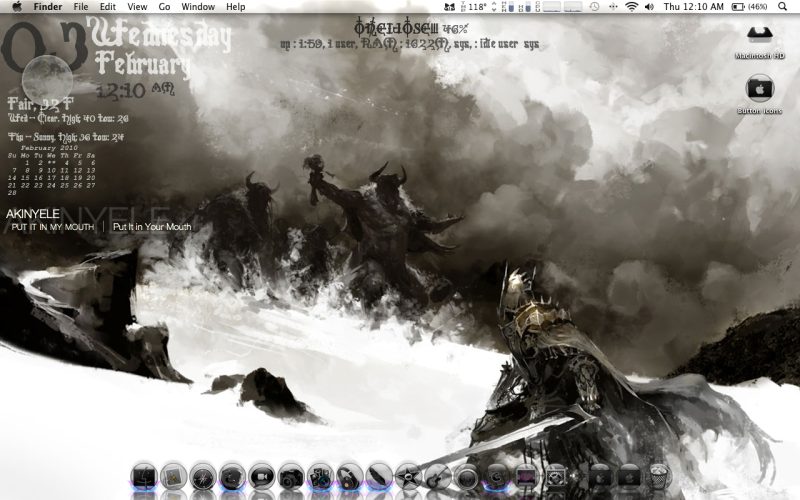
Task: Click the memory usage bar in menu bar
Action: pyautogui.click(x=511, y=7)
